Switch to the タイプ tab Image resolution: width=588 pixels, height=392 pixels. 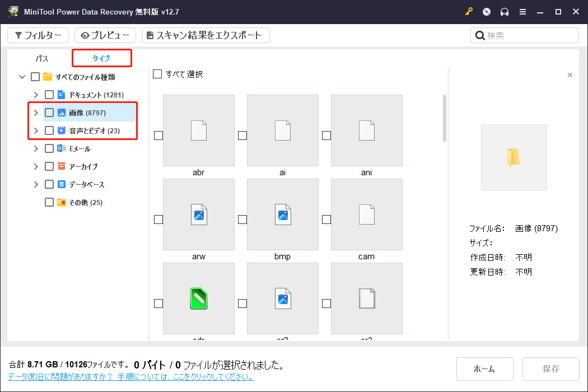(x=101, y=58)
